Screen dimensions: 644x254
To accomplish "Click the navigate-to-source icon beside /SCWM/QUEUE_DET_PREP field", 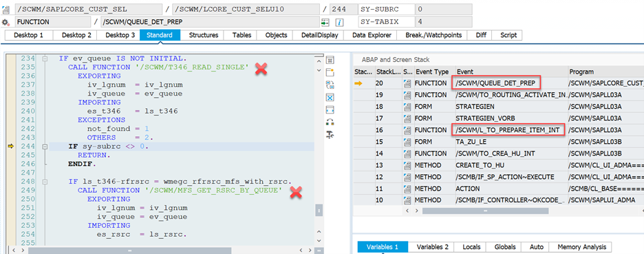I will point(325,22).
